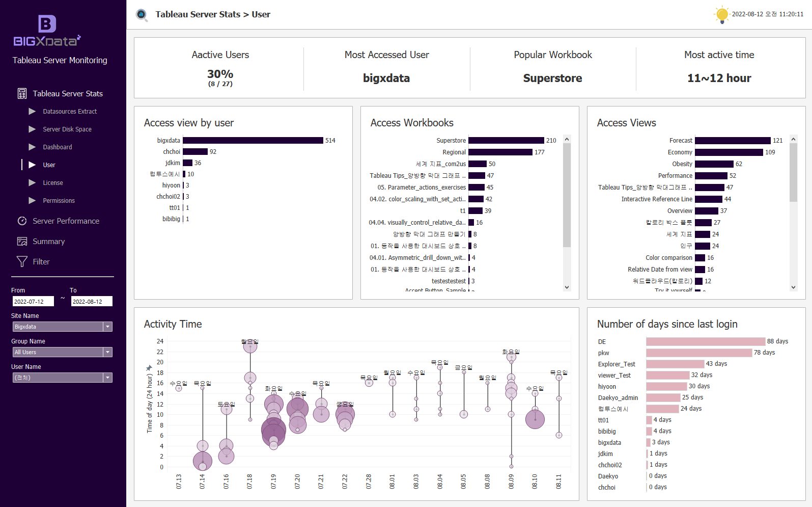Click the To date field

92,302
